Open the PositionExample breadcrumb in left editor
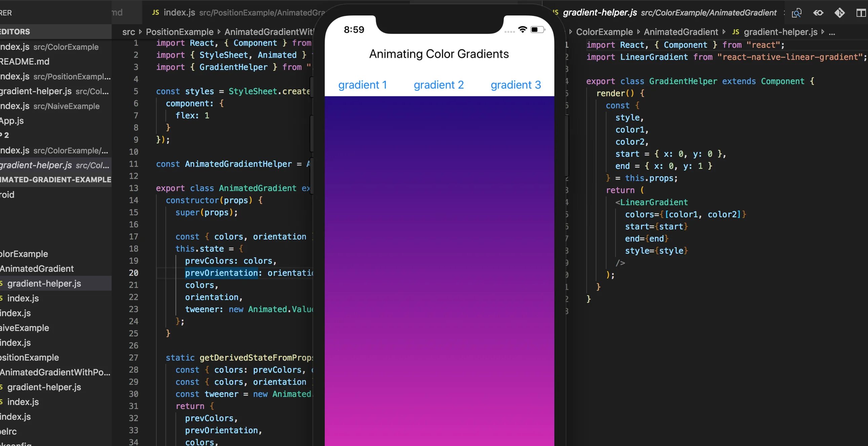This screenshot has width=868, height=446. point(179,32)
